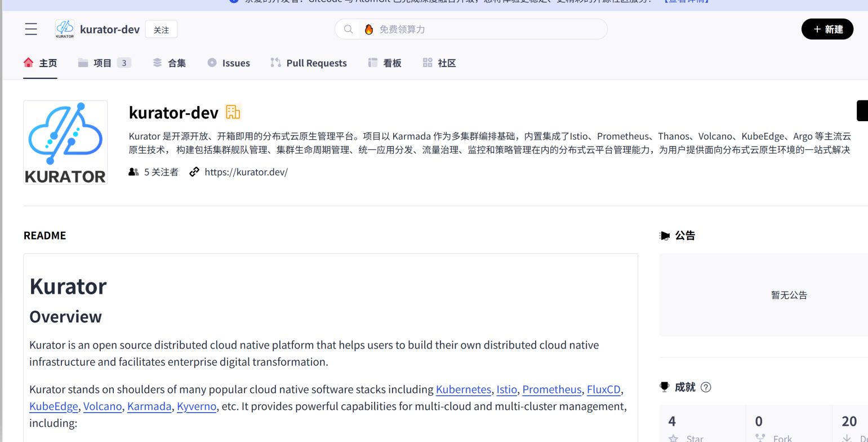This screenshot has width=868, height=442.
Task: Click the flame icon in search bar
Action: pos(369,29)
